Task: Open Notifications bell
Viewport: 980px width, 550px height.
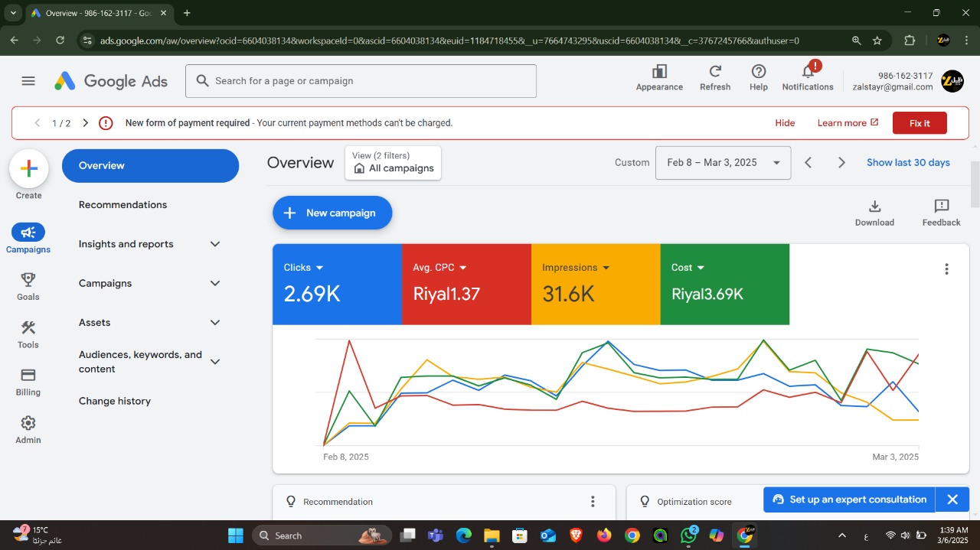Action: [807, 73]
